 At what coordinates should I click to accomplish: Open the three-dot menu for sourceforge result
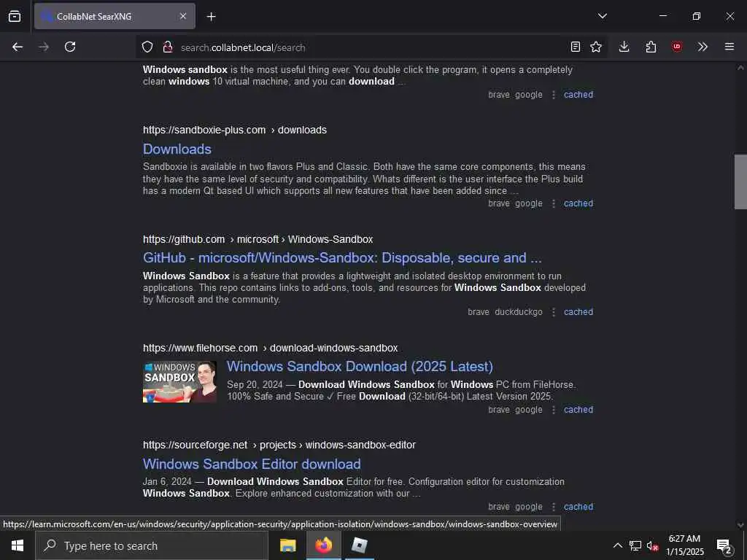pyautogui.click(x=553, y=507)
